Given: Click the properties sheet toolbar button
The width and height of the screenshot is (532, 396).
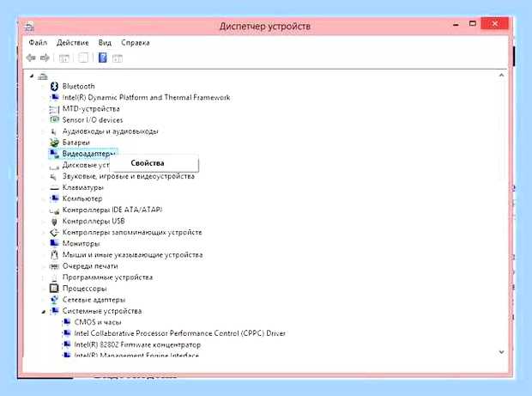Looking at the screenshot, I should coord(83,58).
